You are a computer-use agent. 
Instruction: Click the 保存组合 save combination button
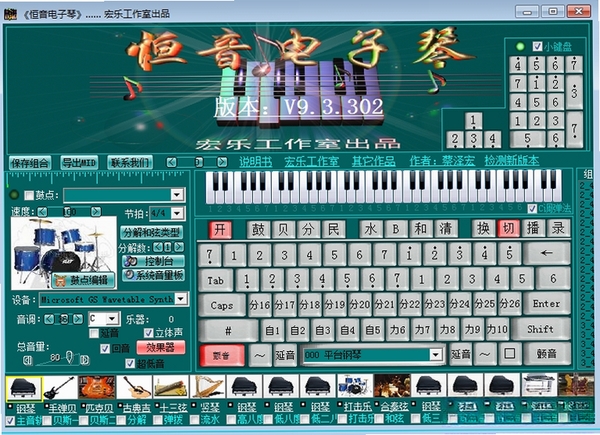coord(30,163)
